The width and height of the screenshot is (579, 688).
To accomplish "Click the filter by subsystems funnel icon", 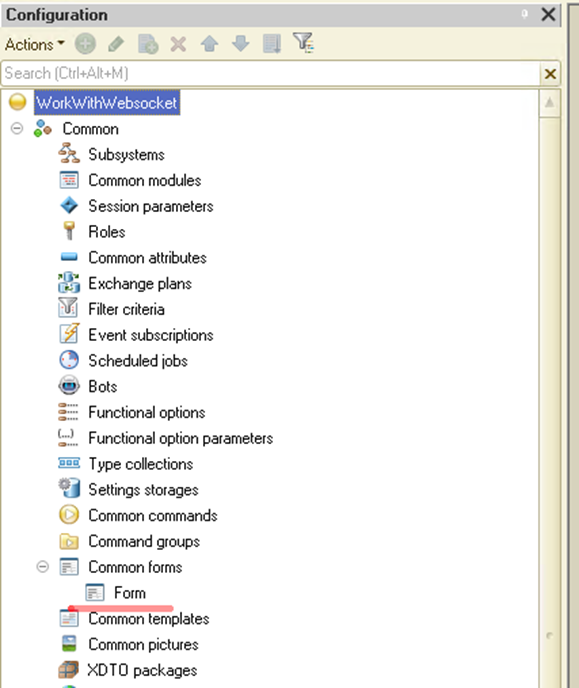I will tap(304, 43).
